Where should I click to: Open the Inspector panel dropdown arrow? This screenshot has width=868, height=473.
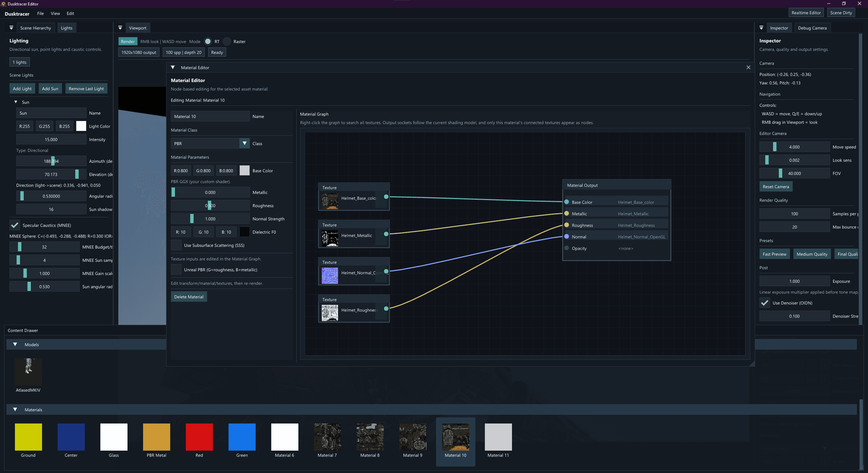[761, 28]
